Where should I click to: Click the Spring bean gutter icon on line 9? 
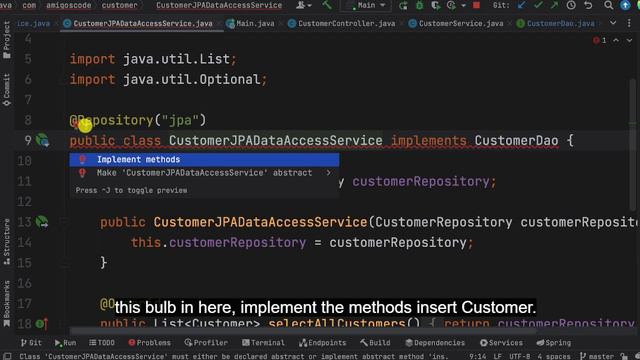tap(42, 140)
